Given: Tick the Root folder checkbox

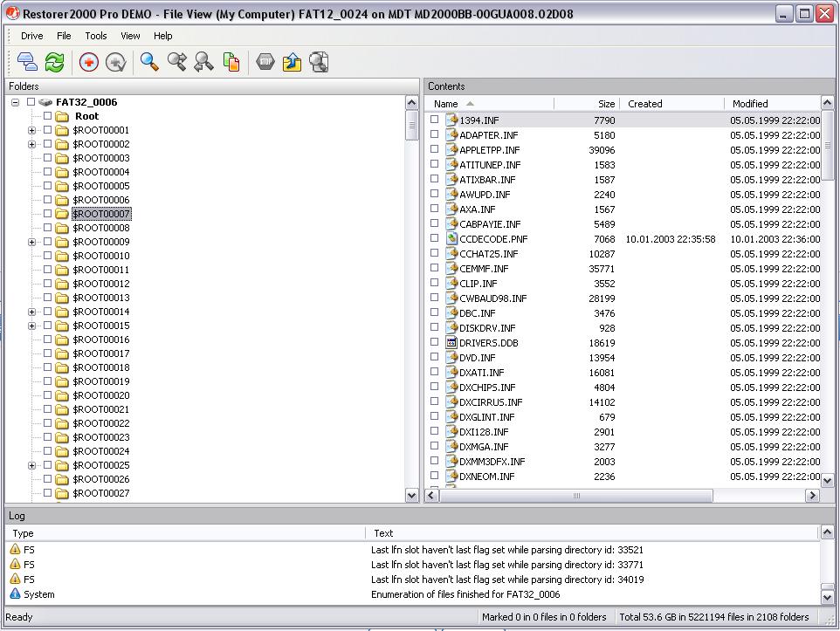Looking at the screenshot, I should (x=48, y=116).
